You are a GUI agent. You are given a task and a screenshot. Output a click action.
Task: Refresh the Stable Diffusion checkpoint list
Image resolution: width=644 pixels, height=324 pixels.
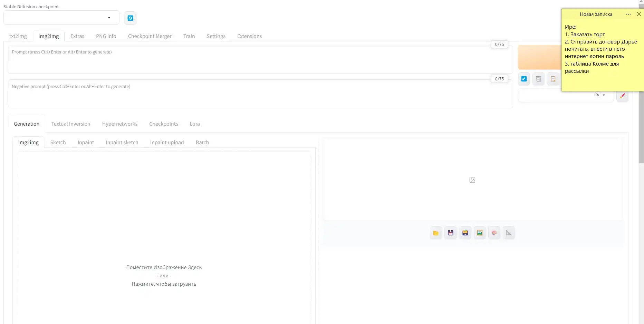pyautogui.click(x=130, y=18)
